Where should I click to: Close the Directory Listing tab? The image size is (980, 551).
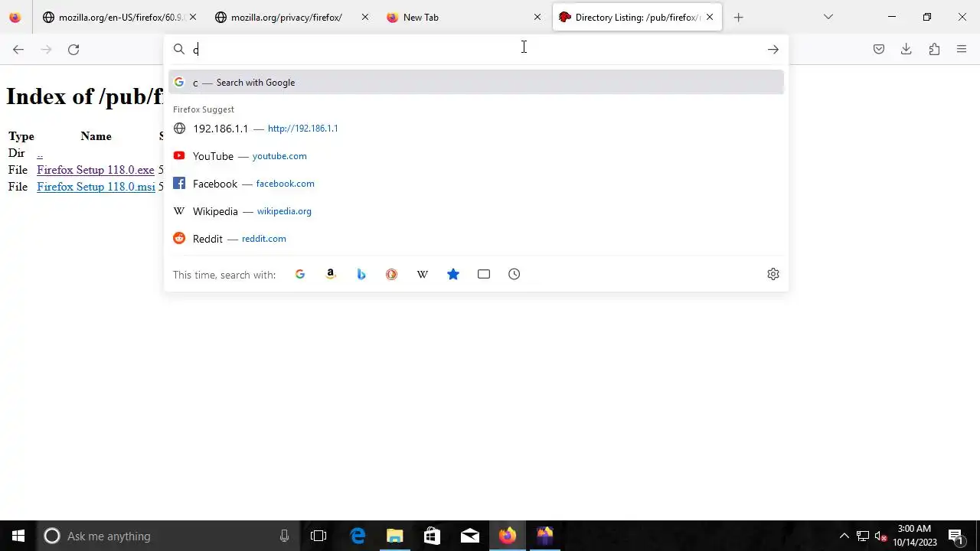[710, 17]
